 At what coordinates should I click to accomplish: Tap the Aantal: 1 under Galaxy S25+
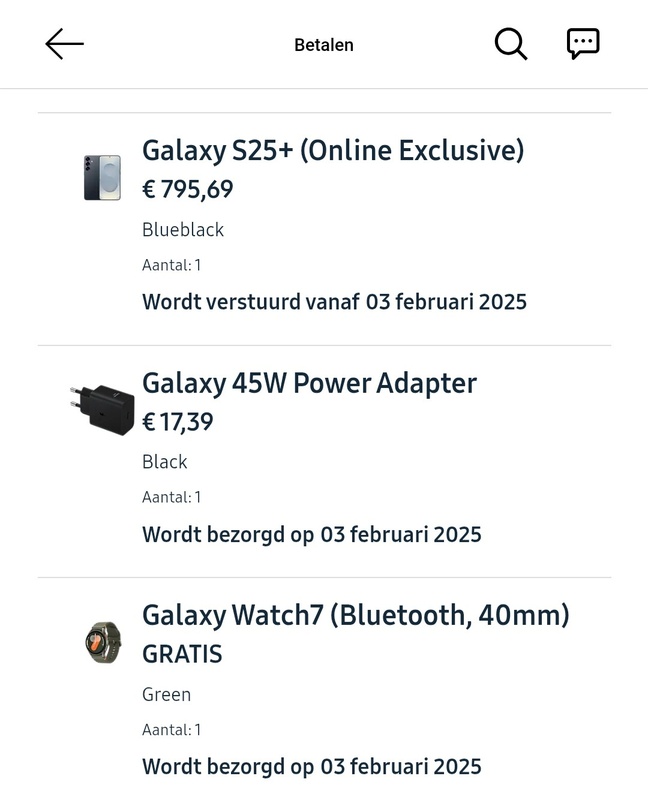pos(171,265)
